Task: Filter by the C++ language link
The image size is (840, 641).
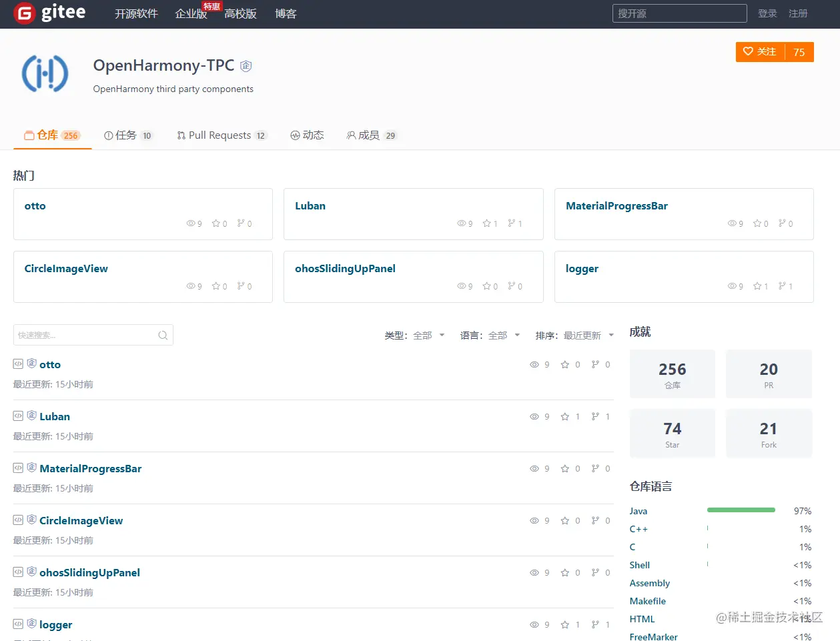Action: click(x=639, y=529)
